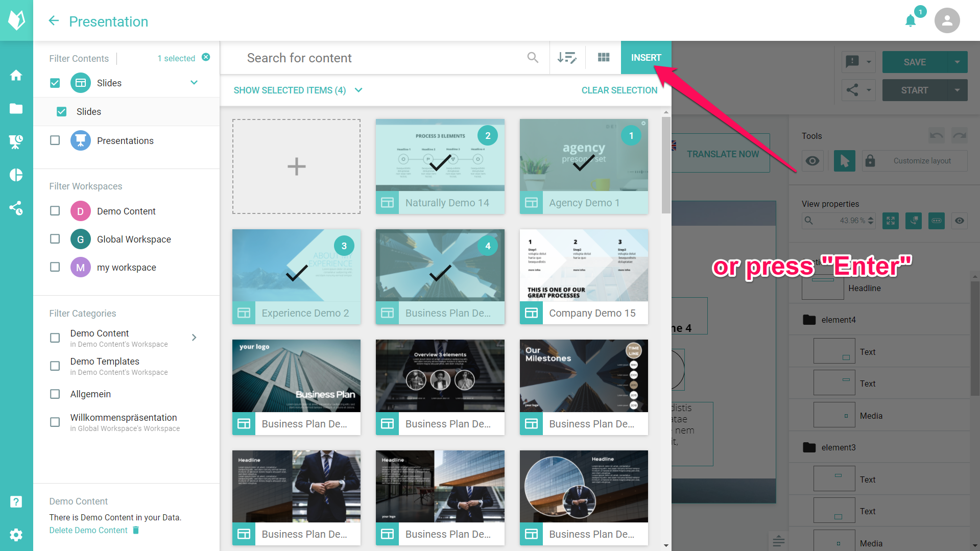Enable the Global Workspace checkbox

coord(55,239)
